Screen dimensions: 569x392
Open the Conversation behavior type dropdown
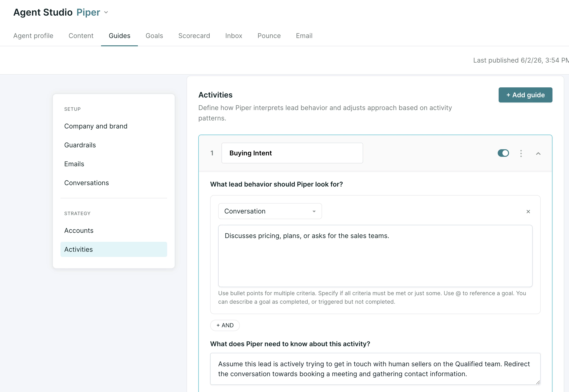pyautogui.click(x=270, y=211)
